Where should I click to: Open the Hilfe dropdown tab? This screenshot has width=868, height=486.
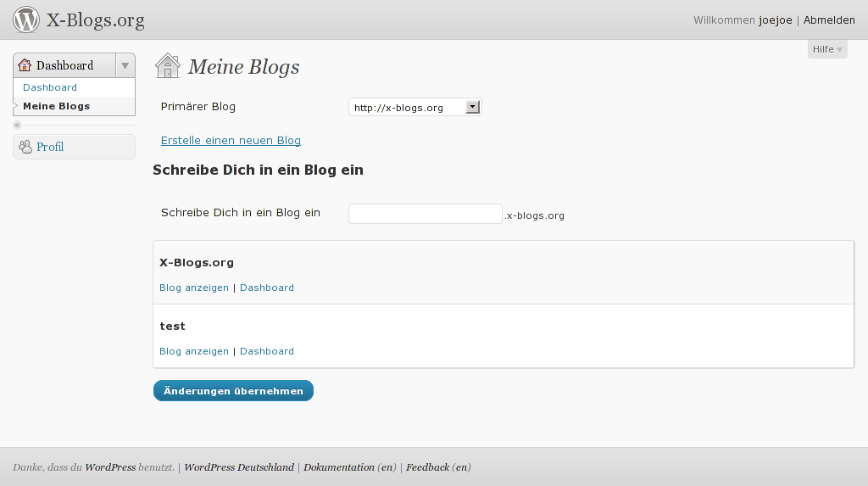(x=827, y=49)
